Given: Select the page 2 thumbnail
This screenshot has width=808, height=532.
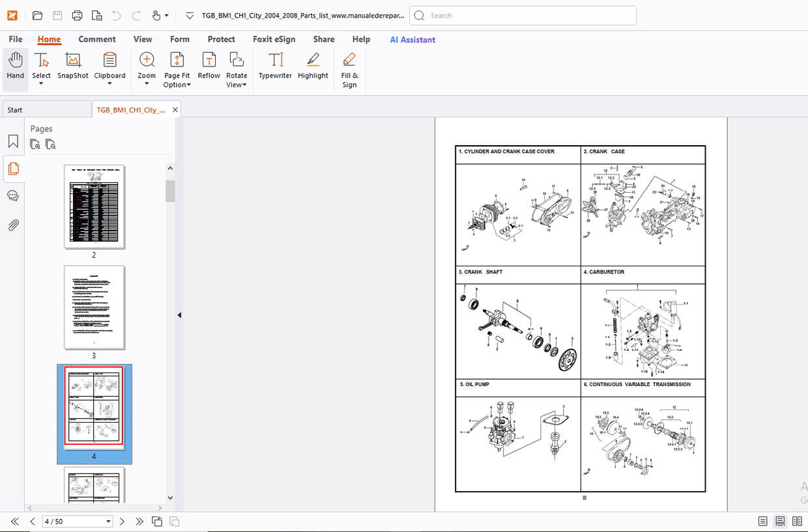Looking at the screenshot, I should pos(94,206).
